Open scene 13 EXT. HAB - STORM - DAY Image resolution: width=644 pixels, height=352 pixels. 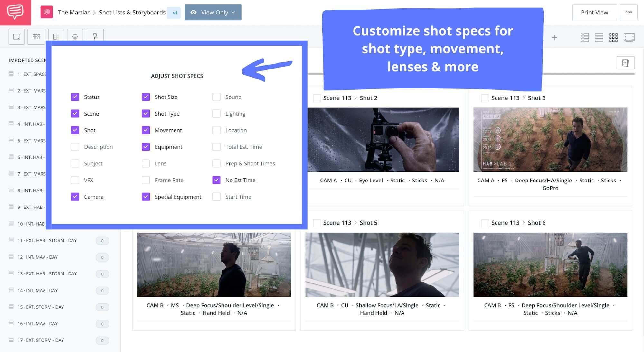pos(47,273)
